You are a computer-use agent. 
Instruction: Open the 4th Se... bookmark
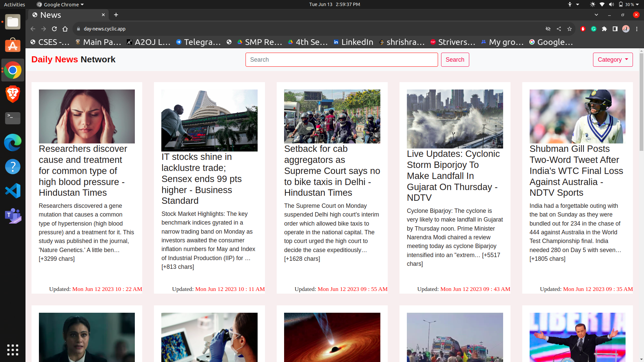(308, 42)
